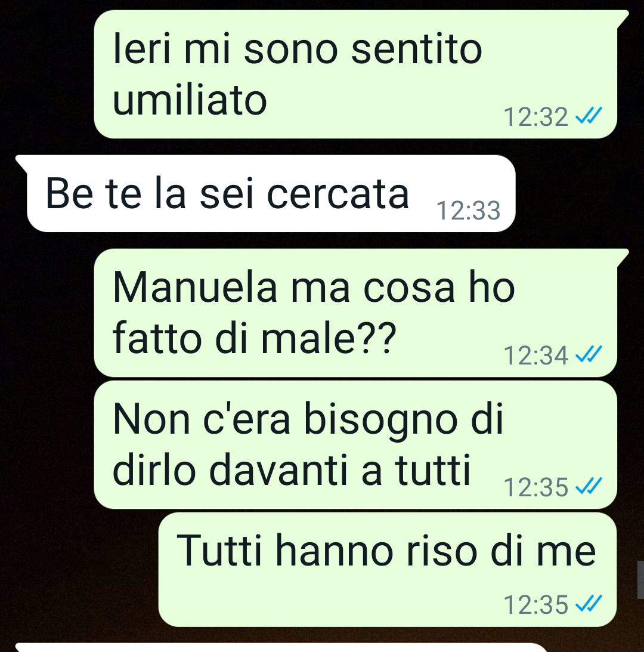Click the blue check marks on 'Tutti hanno riso di me'
The height and width of the screenshot is (652, 644).
(589, 603)
